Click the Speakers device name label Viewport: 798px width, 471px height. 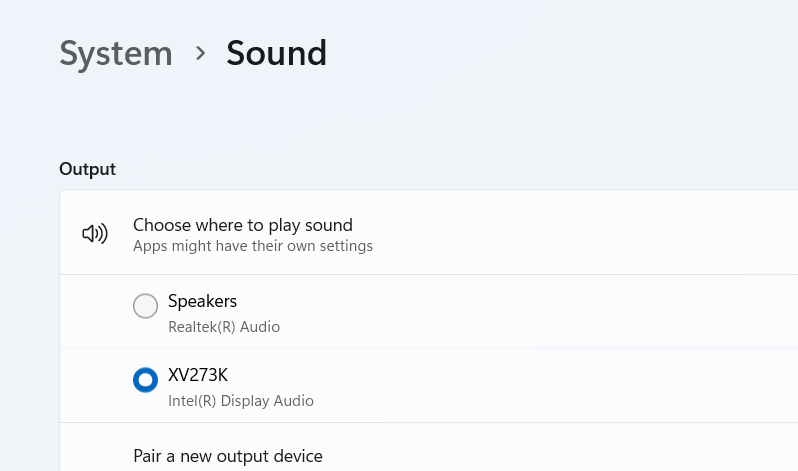tap(202, 301)
